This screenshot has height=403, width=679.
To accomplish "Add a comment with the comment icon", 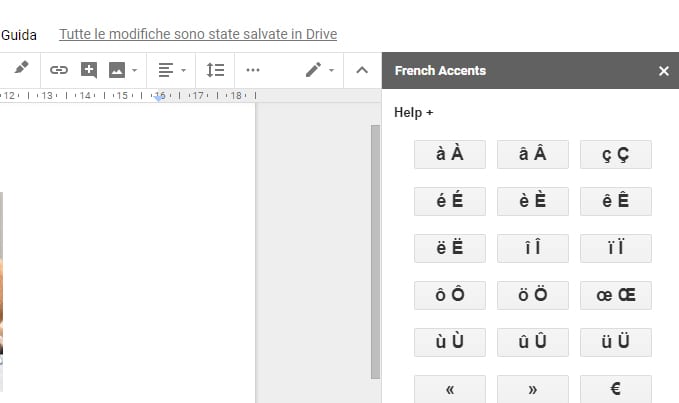I will (89, 70).
